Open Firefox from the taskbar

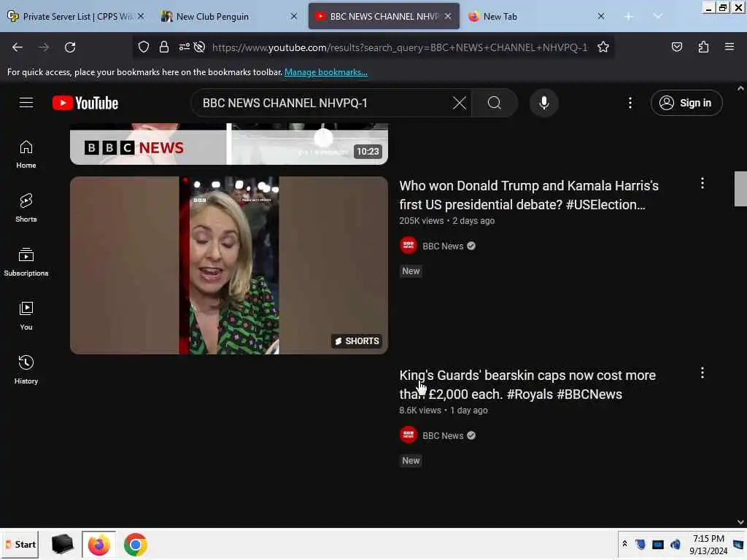click(x=99, y=544)
